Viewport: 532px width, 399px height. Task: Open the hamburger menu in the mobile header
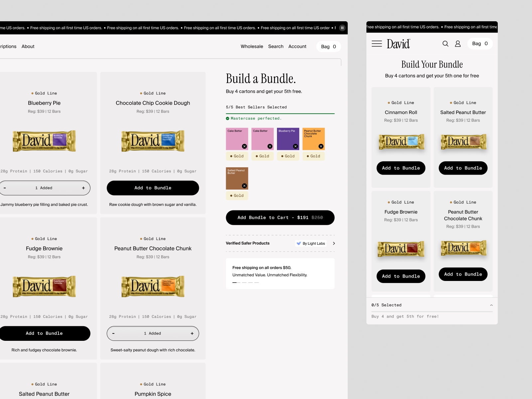point(377,44)
